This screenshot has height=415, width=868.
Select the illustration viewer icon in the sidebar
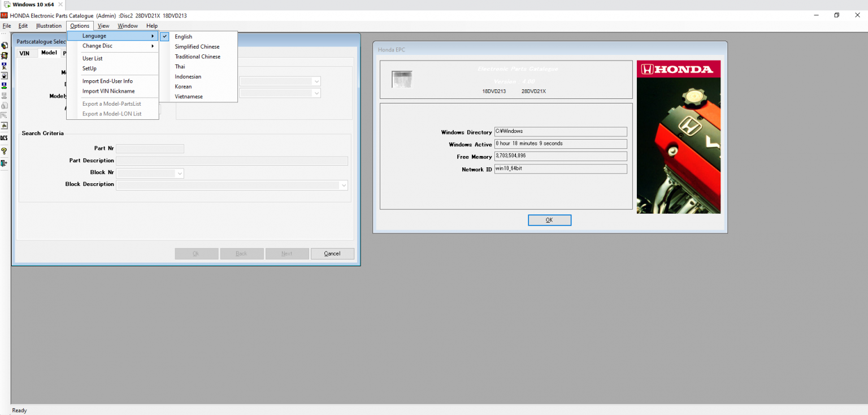pos(5,55)
